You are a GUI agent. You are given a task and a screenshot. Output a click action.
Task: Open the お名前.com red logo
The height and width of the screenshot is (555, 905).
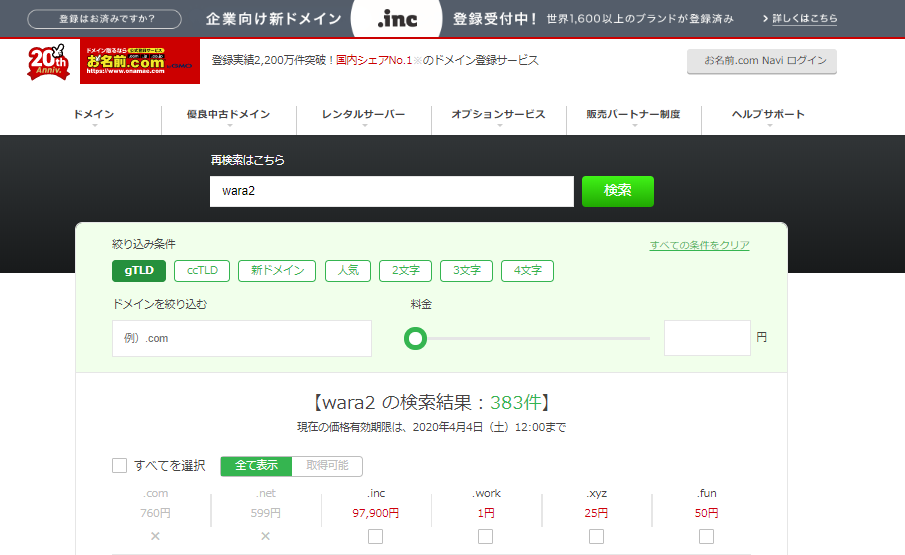pyautogui.click(x=140, y=61)
